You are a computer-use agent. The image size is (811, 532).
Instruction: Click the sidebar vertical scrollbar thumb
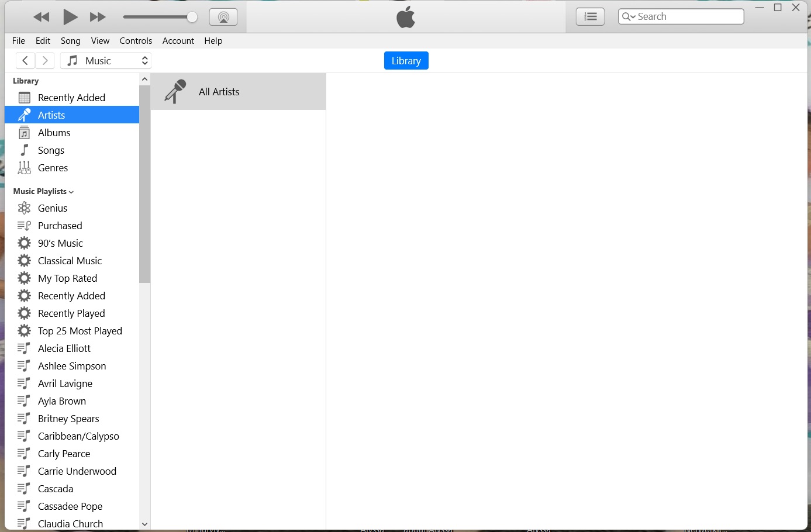(x=144, y=184)
